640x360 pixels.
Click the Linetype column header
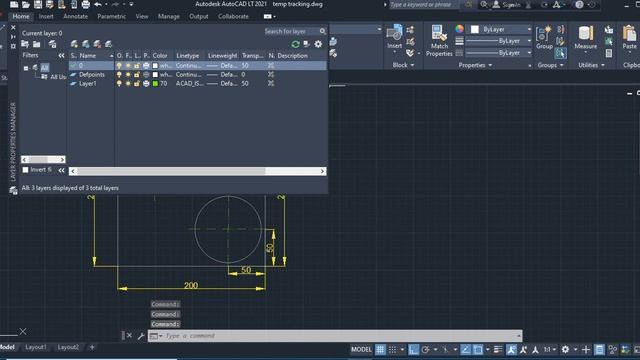click(x=188, y=56)
